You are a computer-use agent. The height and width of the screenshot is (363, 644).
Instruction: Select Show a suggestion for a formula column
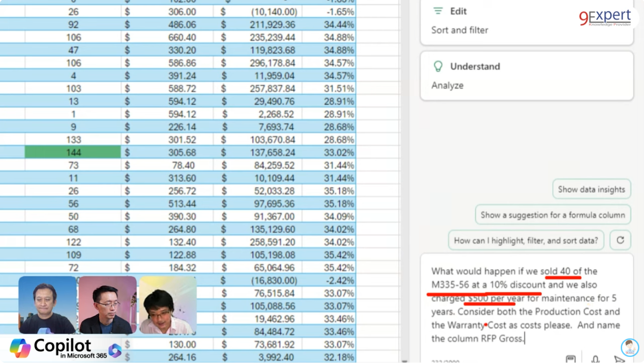(x=553, y=215)
